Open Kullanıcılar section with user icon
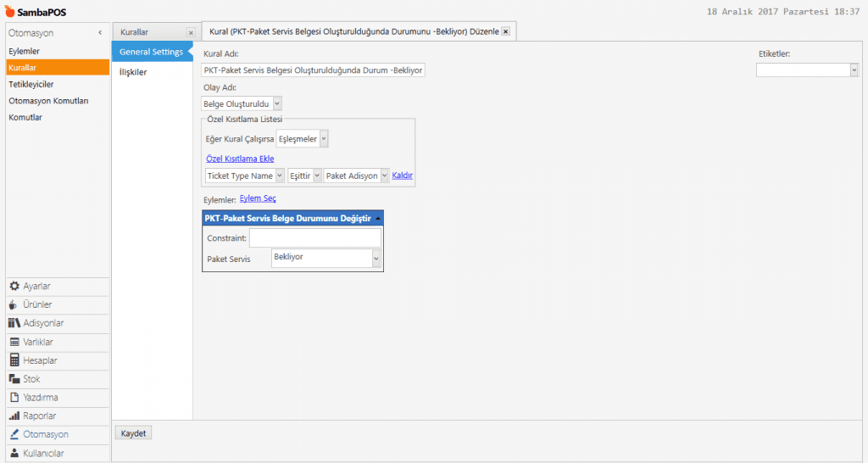Viewport: 868px width, 463px height. 43,453
